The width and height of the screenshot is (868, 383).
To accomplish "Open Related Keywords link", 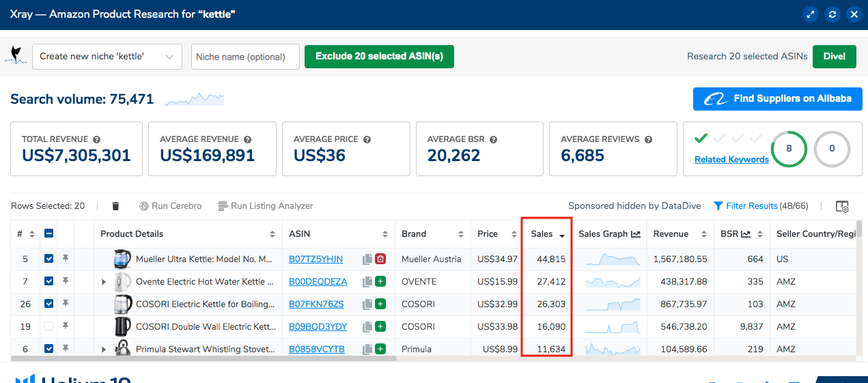I will point(731,160).
